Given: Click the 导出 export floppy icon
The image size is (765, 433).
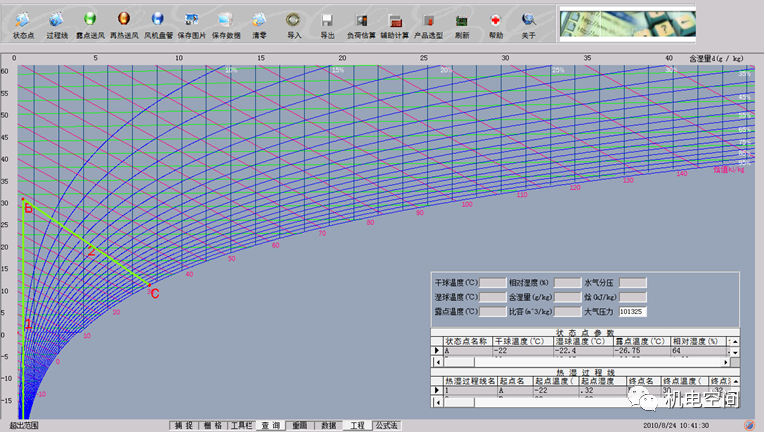Looking at the screenshot, I should coord(327,20).
